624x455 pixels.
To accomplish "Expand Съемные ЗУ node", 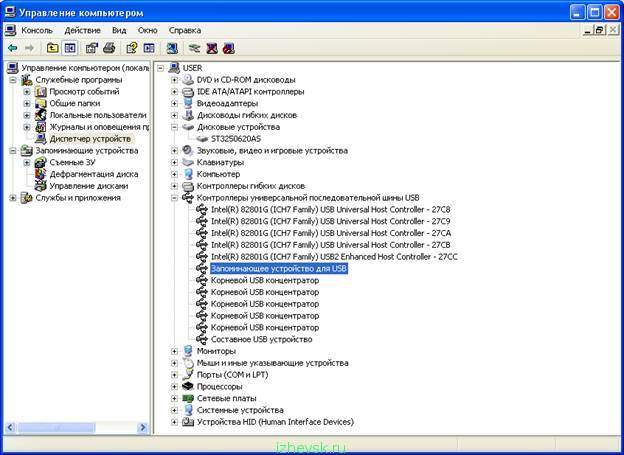I will click(x=27, y=162).
